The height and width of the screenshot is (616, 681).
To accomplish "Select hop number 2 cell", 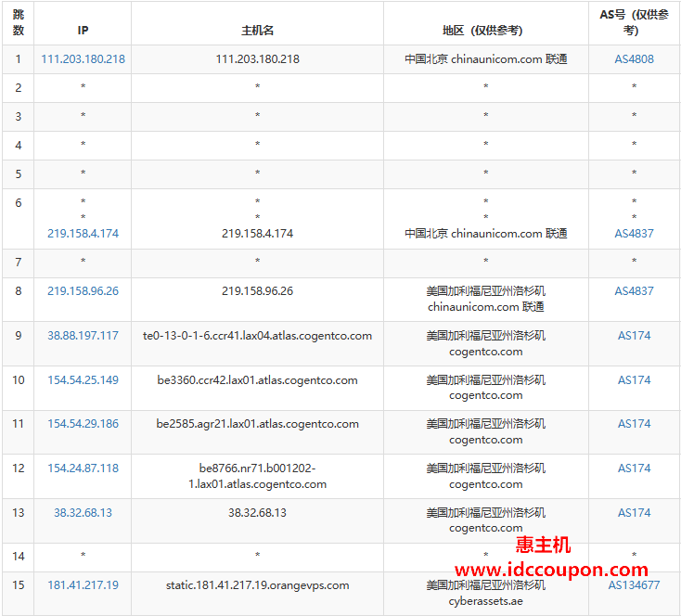I will (19, 88).
